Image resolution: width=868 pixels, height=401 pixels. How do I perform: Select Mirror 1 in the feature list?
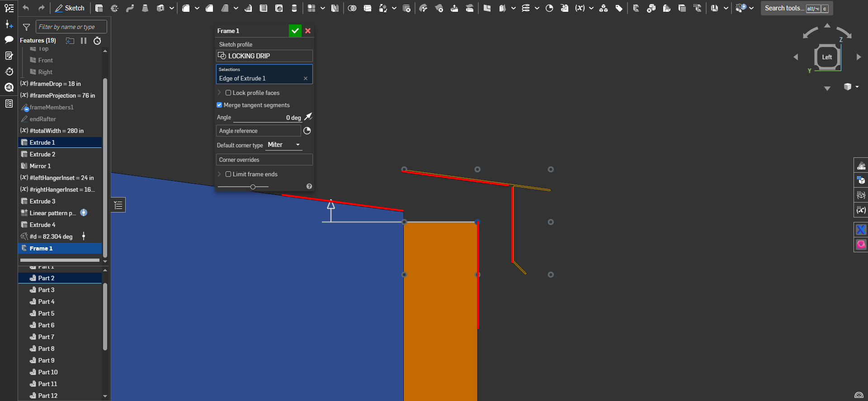[x=60, y=166]
